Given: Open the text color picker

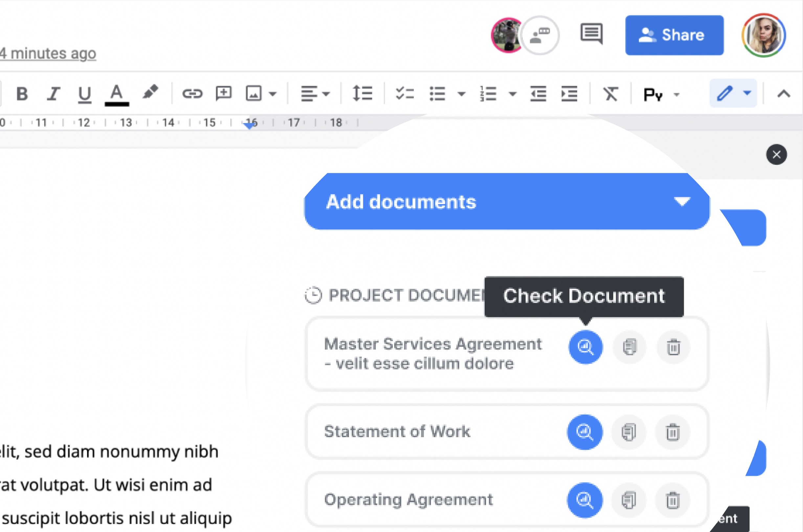Looking at the screenshot, I should point(117,95).
